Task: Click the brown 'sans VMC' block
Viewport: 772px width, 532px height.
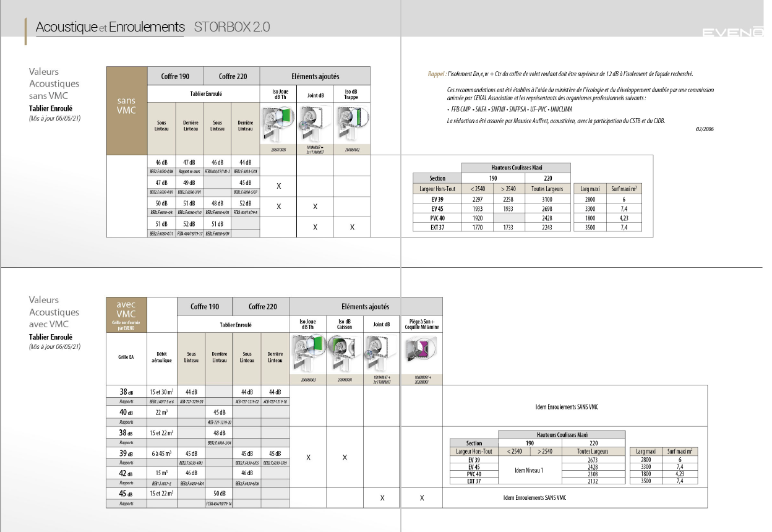Action: pos(126,105)
